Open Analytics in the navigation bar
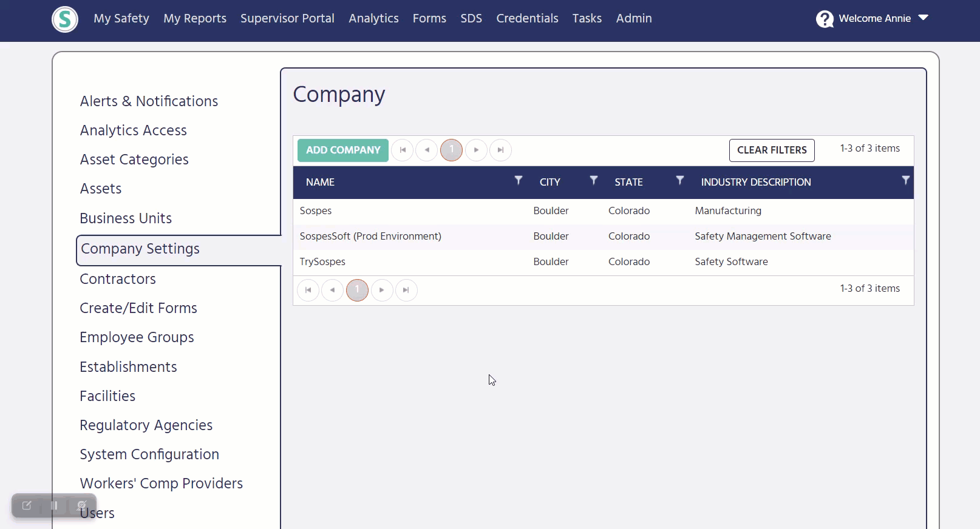The width and height of the screenshot is (980, 529). point(373,19)
